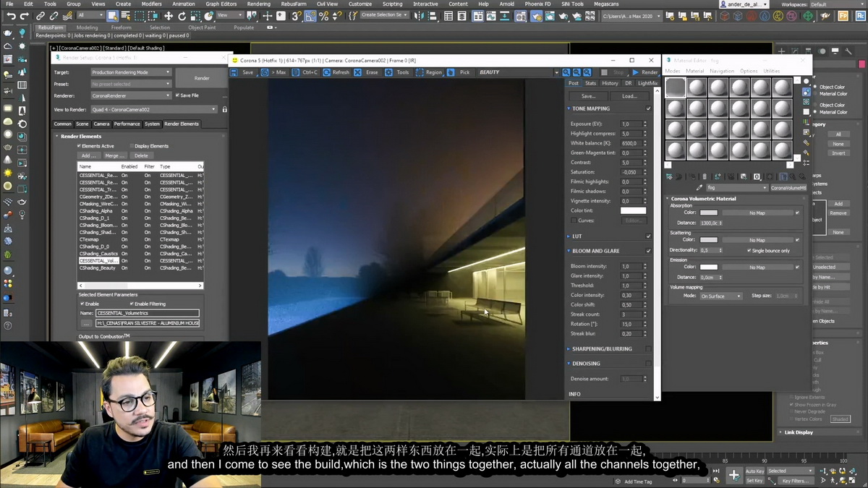Click the Merge... button

(115, 155)
